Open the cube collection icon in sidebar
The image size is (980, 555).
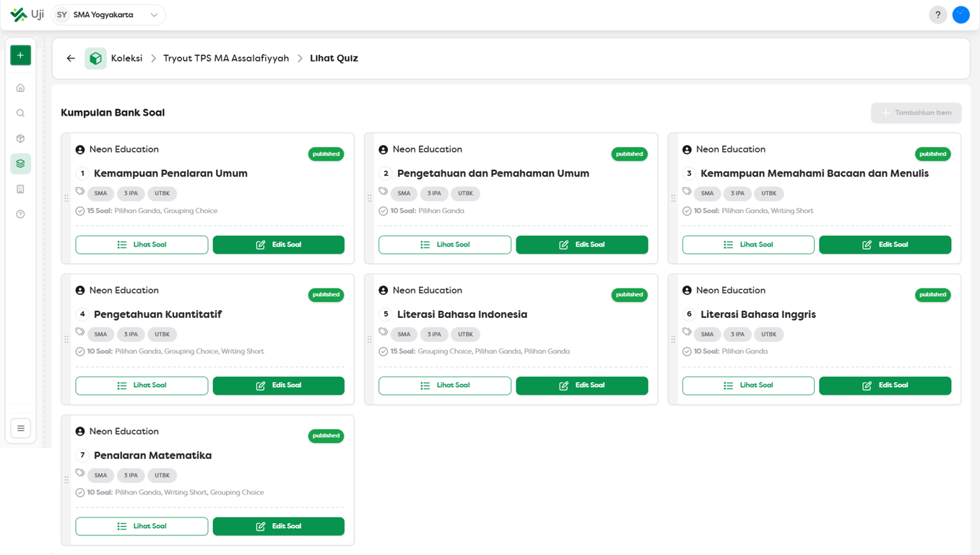point(20,139)
